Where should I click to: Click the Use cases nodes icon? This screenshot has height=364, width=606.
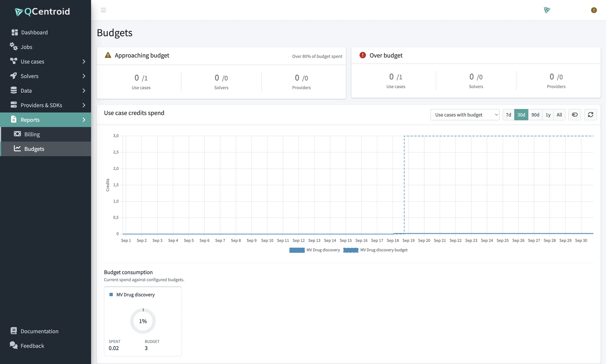[13, 61]
